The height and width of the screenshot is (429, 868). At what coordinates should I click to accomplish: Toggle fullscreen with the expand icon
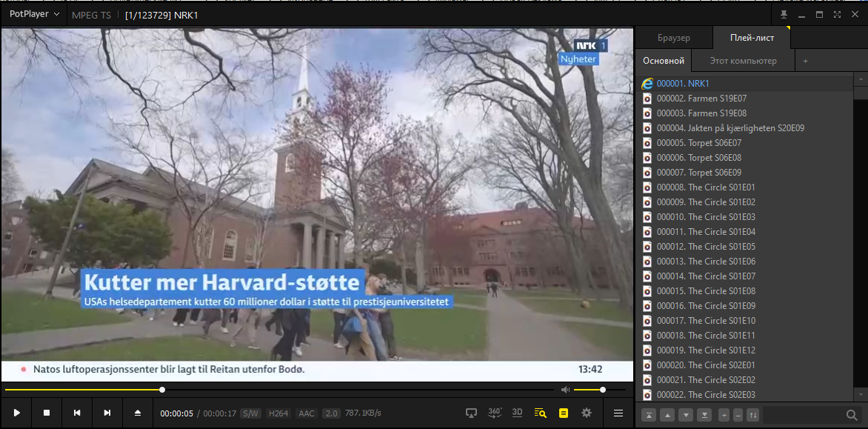[837, 14]
